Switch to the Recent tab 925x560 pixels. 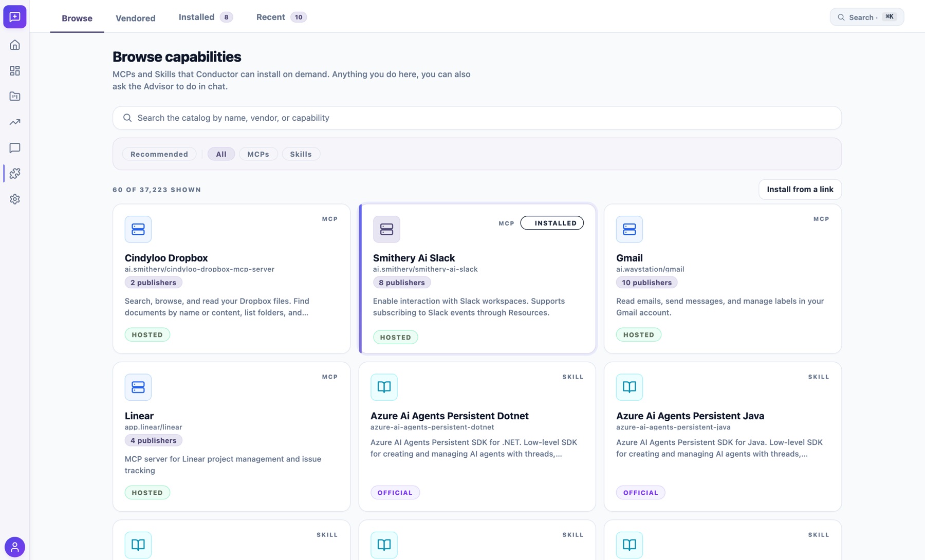click(281, 17)
